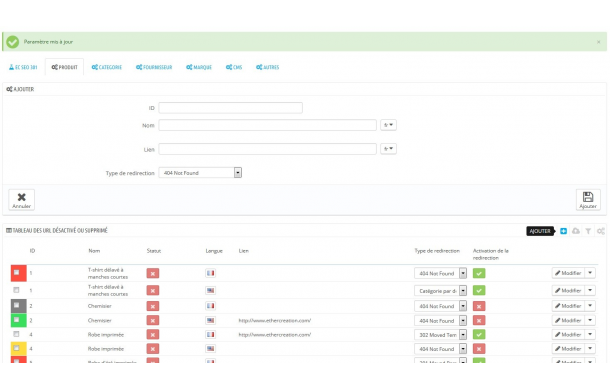The height and width of the screenshot is (390, 610).
Task: Enable redirection for French Chemisier row
Action: tap(479, 306)
